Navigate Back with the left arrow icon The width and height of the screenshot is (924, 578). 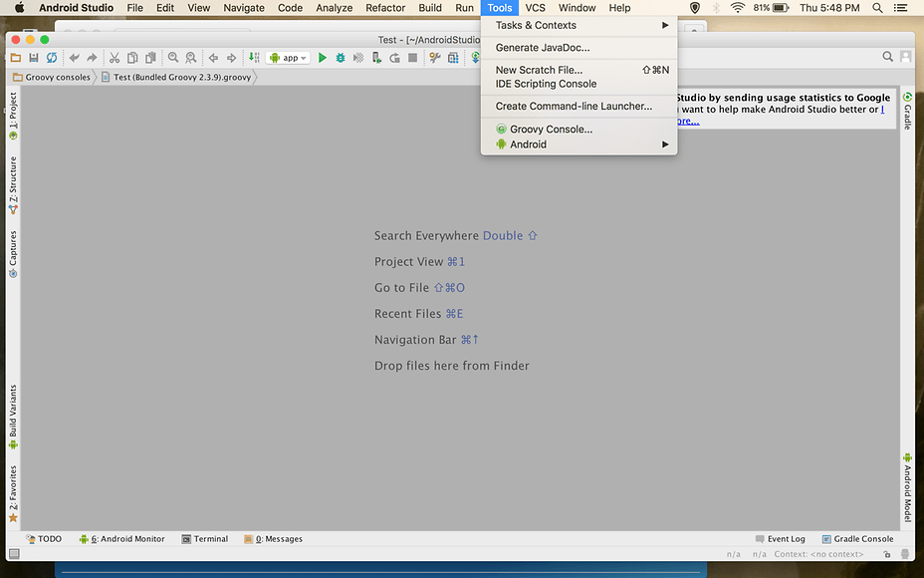pos(213,57)
